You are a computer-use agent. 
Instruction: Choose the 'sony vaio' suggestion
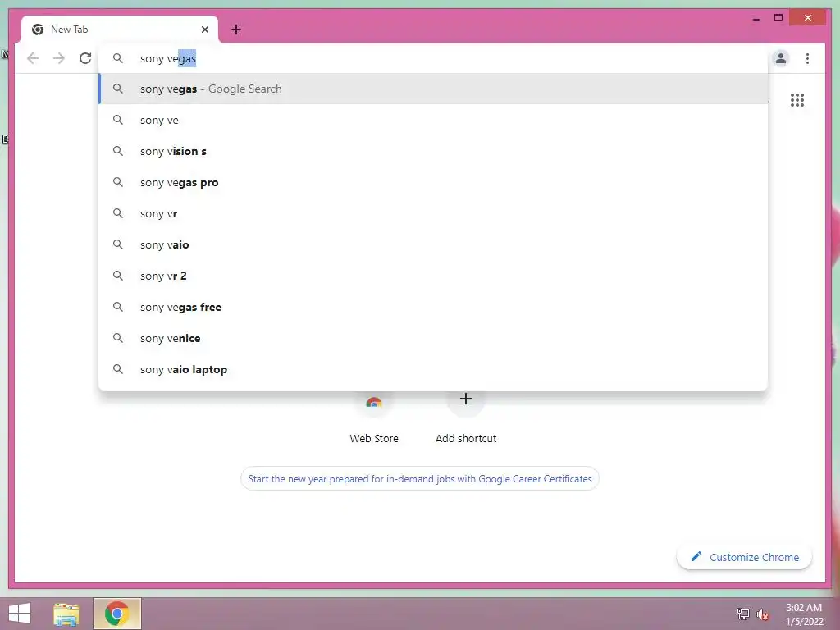[x=433, y=244]
